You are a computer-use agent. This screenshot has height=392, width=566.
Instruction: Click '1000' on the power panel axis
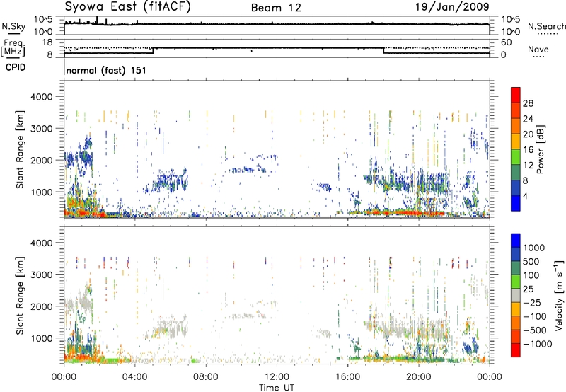point(42,192)
